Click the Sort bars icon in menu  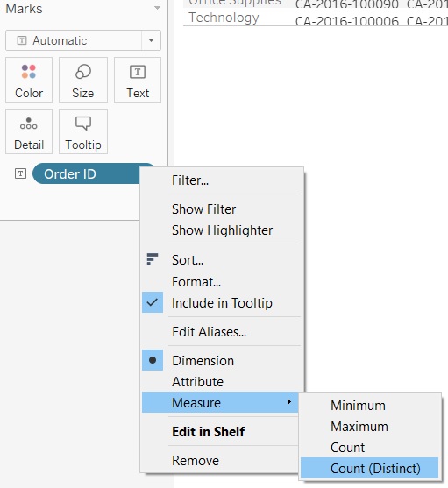click(153, 259)
